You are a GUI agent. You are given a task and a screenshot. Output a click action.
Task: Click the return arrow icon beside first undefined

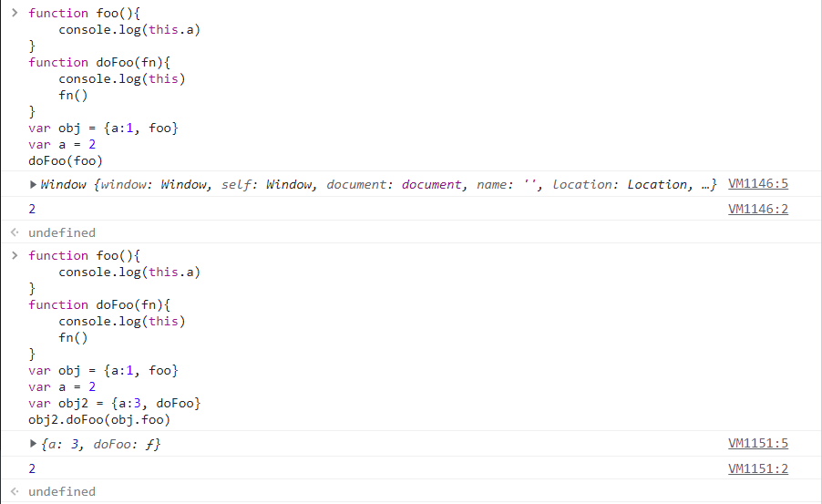[15, 232]
